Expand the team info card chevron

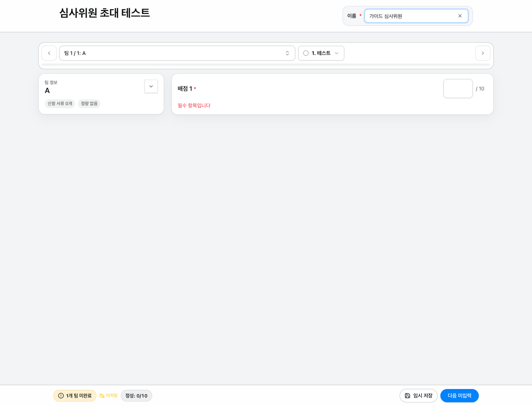point(151,86)
